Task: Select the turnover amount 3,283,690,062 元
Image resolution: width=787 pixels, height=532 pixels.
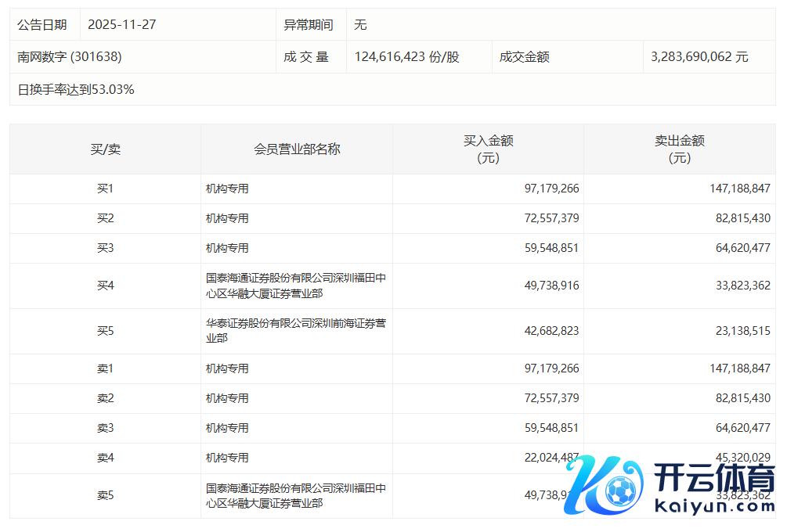Action: coord(699,57)
